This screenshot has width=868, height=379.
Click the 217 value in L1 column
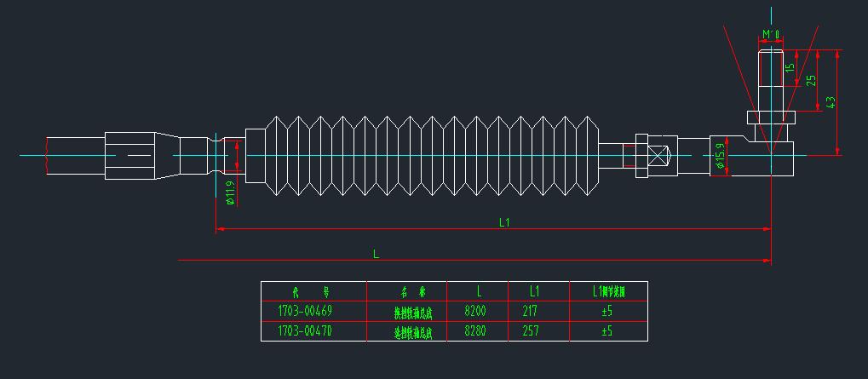point(530,311)
